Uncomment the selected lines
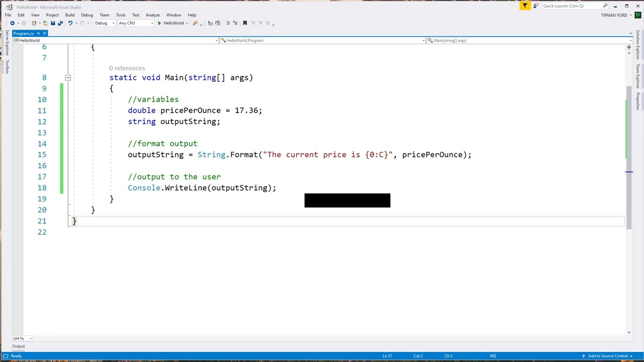 pyautogui.click(x=235, y=23)
